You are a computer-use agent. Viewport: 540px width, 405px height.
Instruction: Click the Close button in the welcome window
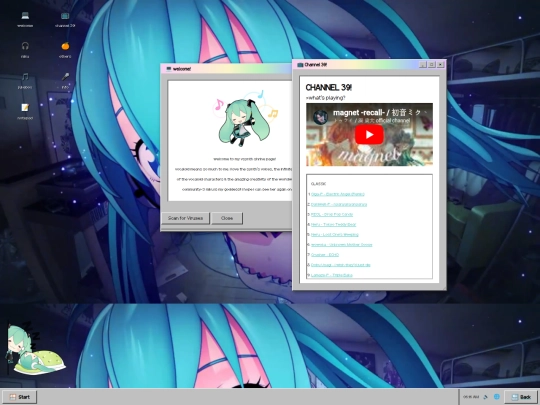pos(227,218)
